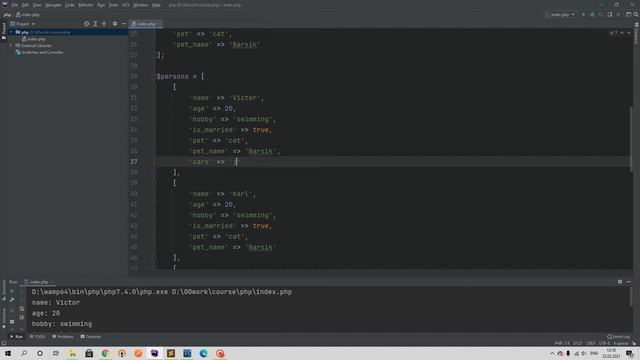Click the wrench icon in Run panel
Screen dimensions: 640x360
coord(12,300)
